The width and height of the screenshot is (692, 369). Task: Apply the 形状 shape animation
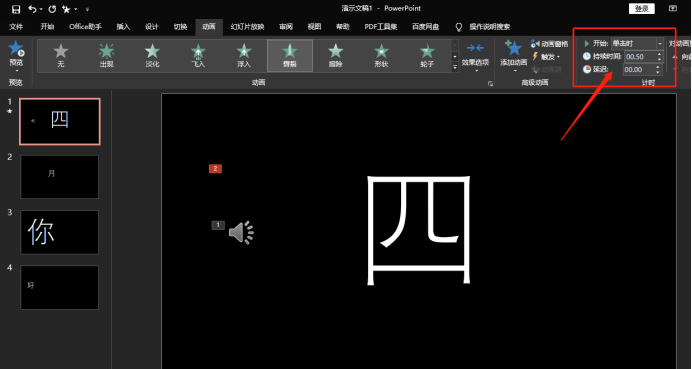(381, 55)
